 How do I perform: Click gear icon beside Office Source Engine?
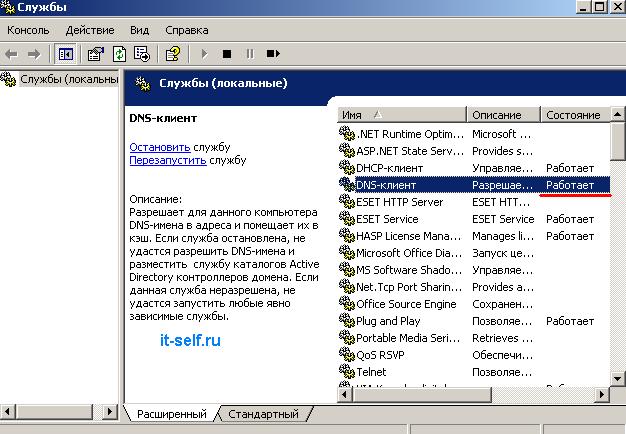click(347, 303)
